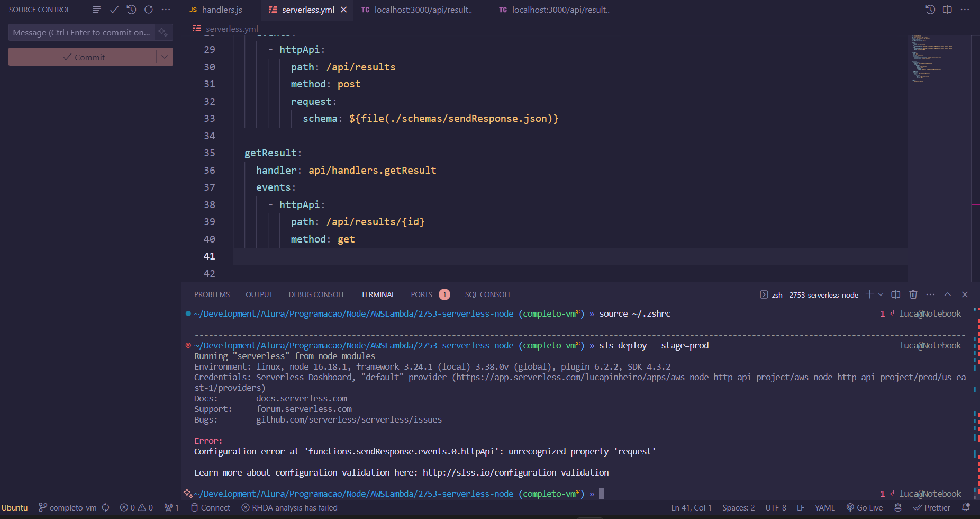
Task: Click the getResult function key on line 35
Action: [270, 153]
